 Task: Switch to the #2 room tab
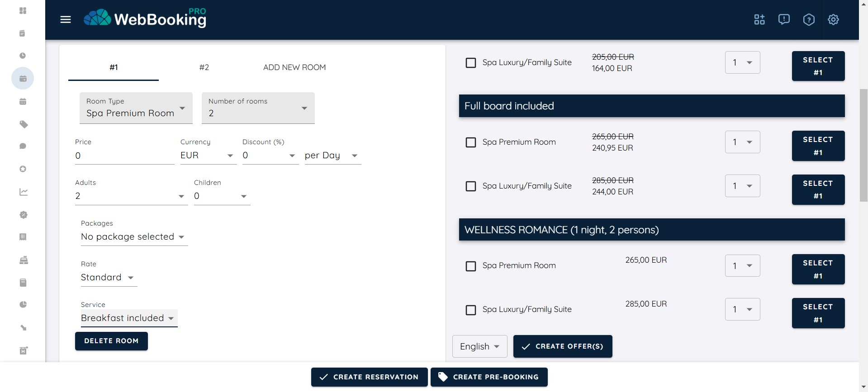204,67
